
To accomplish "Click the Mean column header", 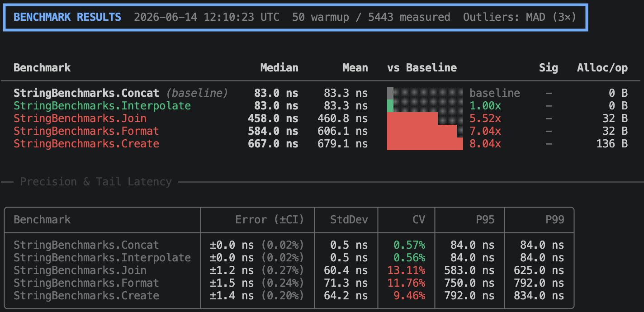I will [355, 68].
